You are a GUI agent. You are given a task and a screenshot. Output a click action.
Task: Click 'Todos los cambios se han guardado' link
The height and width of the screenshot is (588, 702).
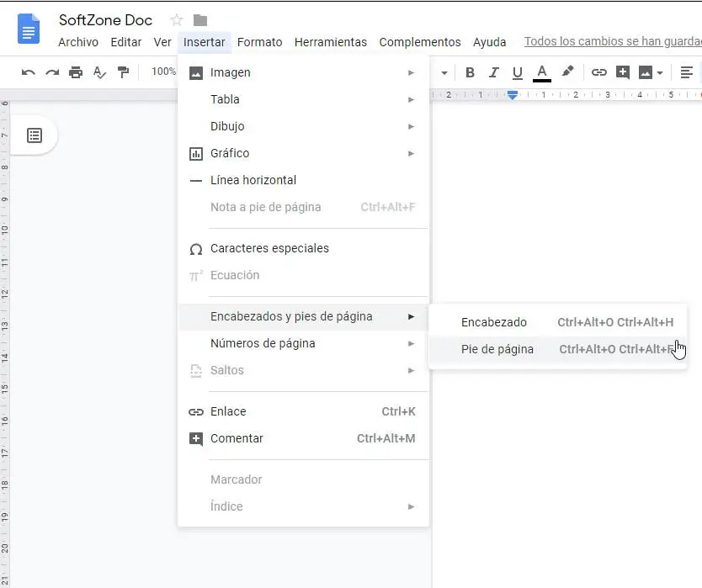613,41
